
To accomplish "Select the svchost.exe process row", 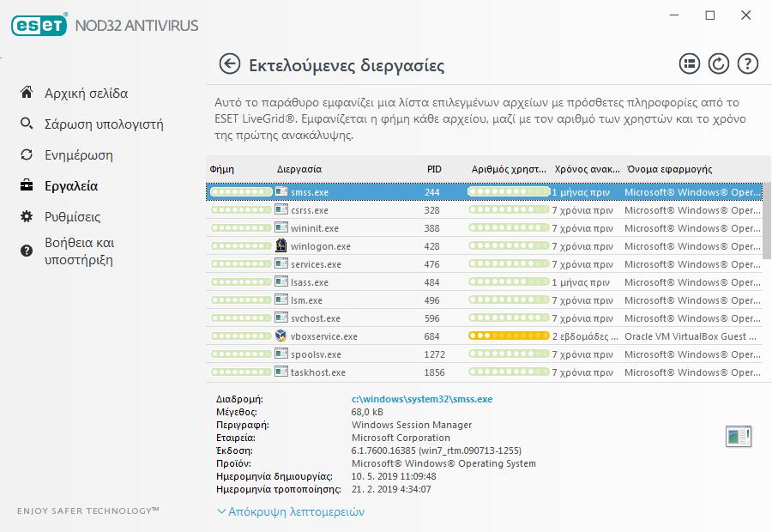I will point(484,317).
